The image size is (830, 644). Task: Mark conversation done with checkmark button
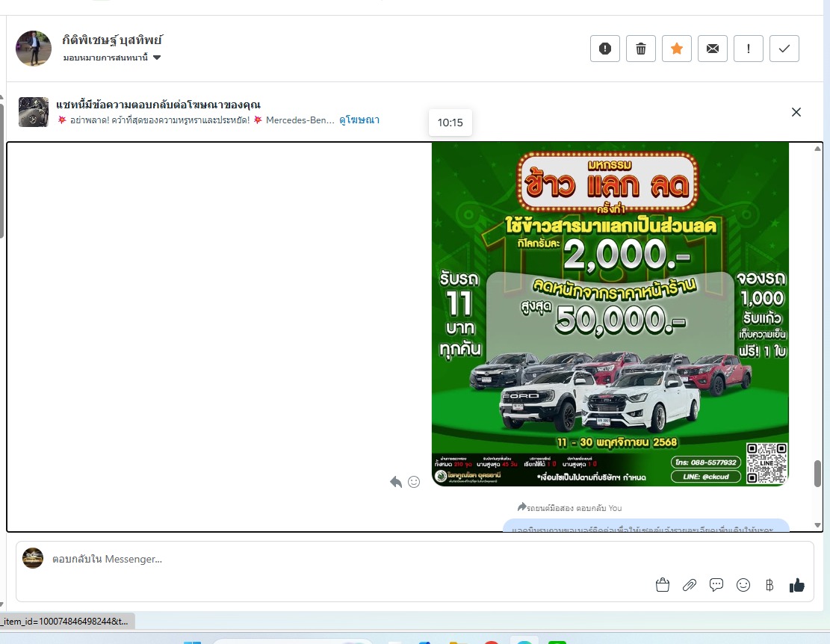[784, 49]
